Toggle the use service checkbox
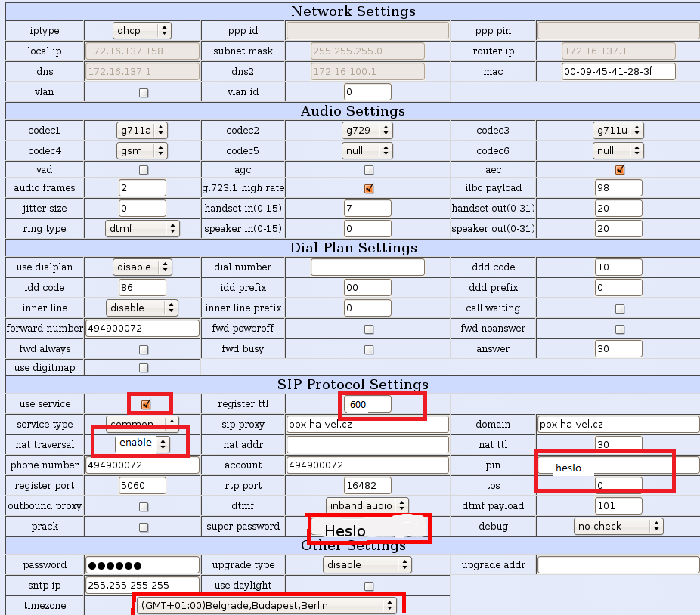Viewport: 700px width, 615px height. point(146,404)
